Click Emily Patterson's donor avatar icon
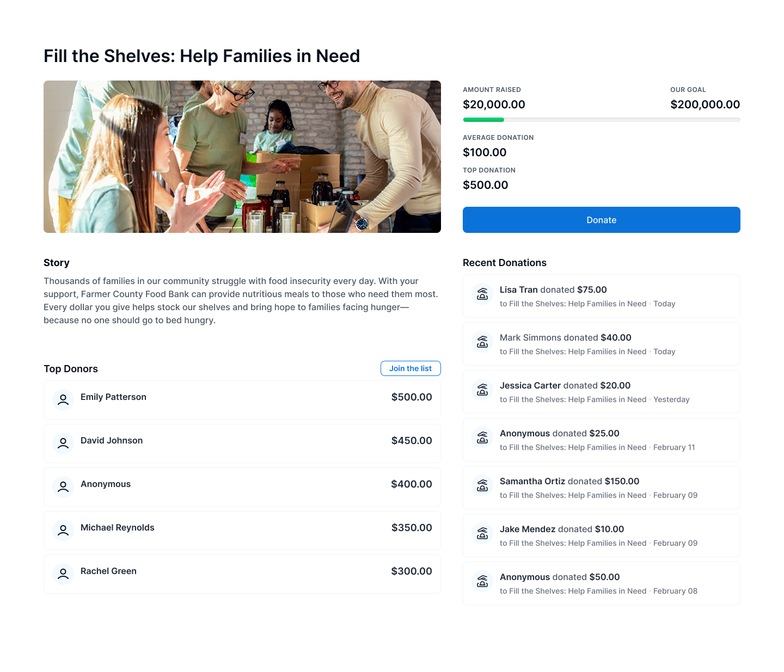 [63, 400]
